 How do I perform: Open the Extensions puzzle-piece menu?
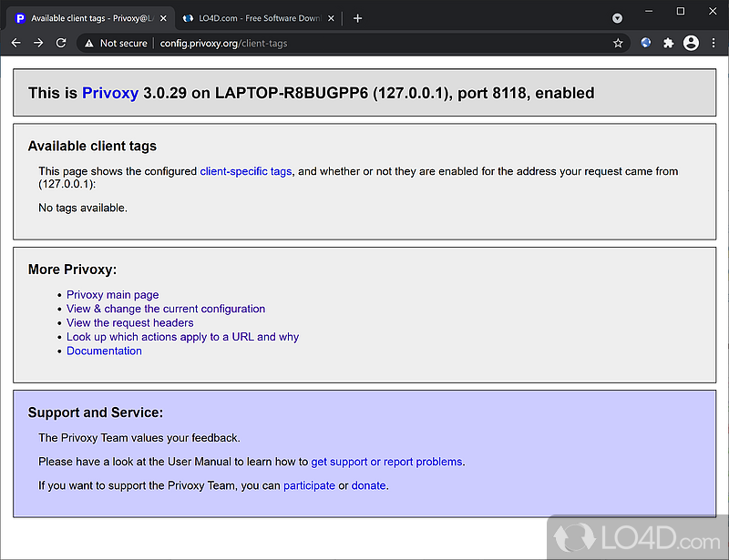[x=668, y=43]
